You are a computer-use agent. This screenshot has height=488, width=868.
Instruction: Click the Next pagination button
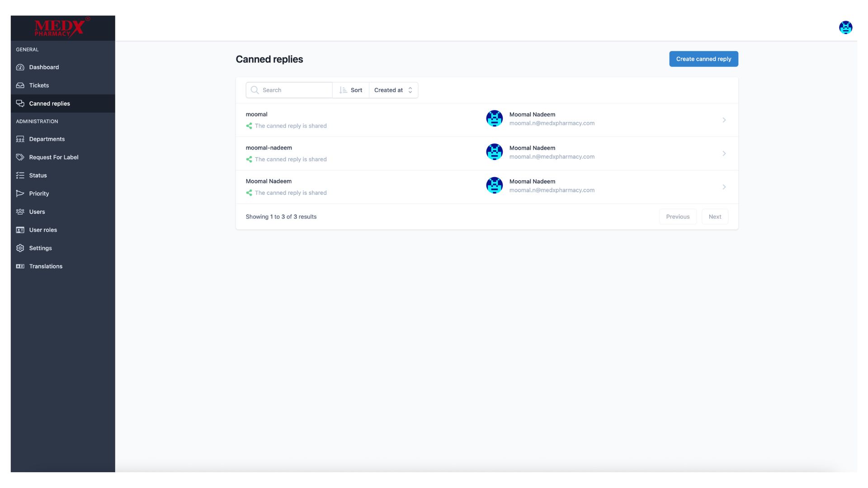click(715, 217)
